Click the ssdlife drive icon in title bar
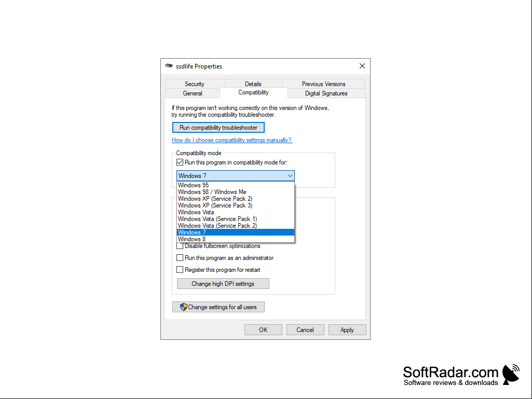Image resolution: width=532 pixels, height=399 pixels. 169,66
